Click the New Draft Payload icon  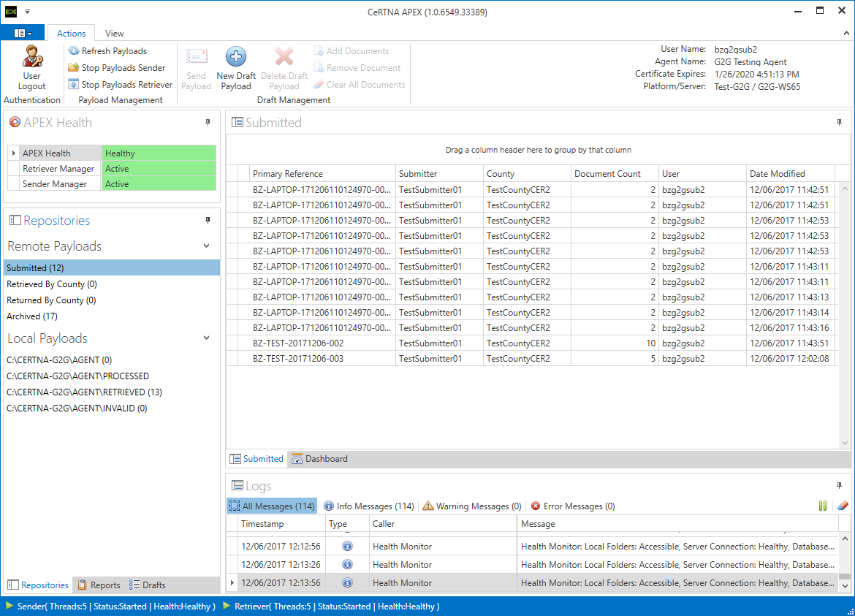point(236,57)
